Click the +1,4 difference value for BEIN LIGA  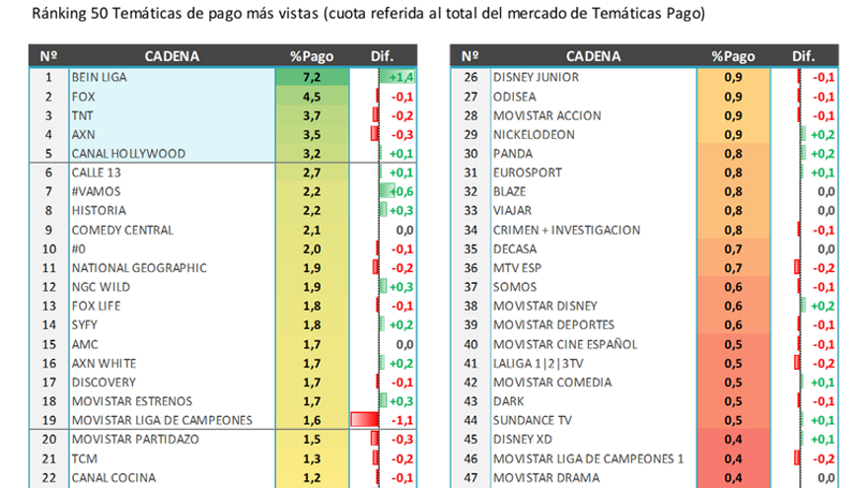tap(400, 77)
